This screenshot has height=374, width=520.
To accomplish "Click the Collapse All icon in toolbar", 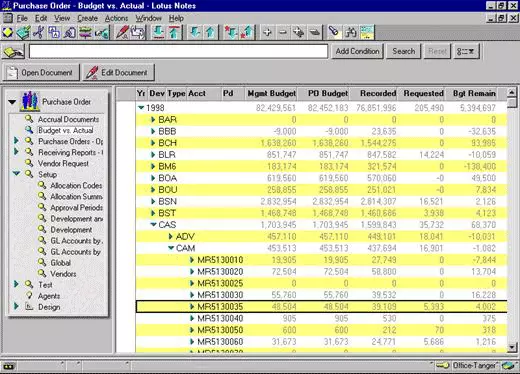I will [314, 33].
